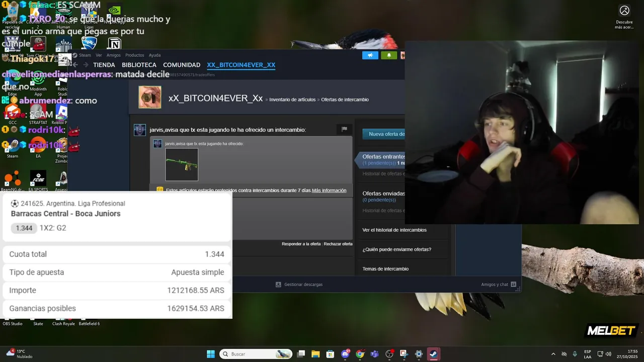The image size is (644, 362).
Task: Open Steam notifications bell
Action: (389, 55)
